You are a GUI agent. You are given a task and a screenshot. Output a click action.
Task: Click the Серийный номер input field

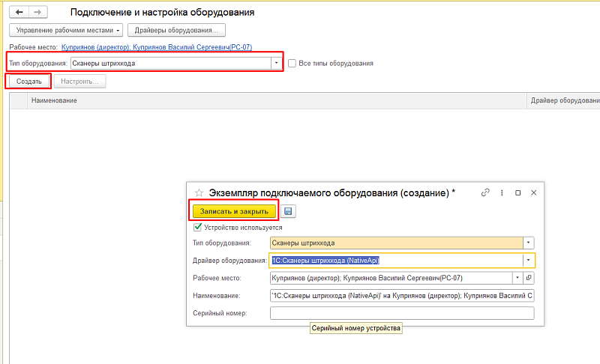(x=401, y=313)
